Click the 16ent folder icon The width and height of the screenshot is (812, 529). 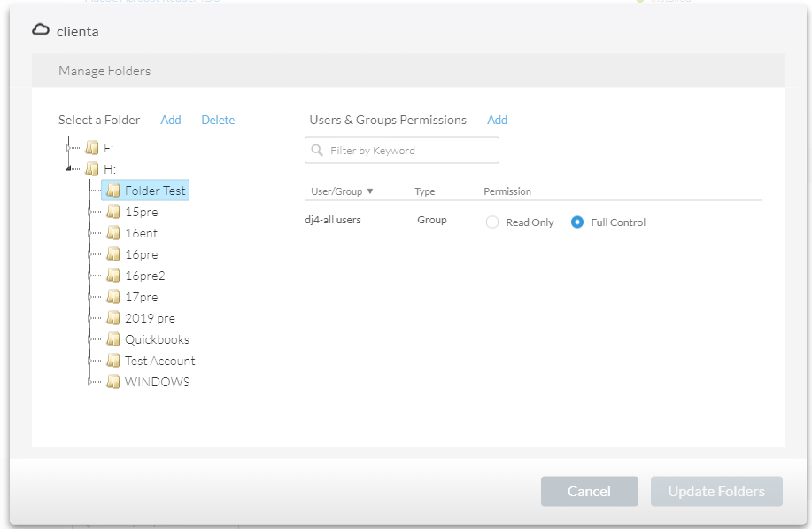point(112,233)
